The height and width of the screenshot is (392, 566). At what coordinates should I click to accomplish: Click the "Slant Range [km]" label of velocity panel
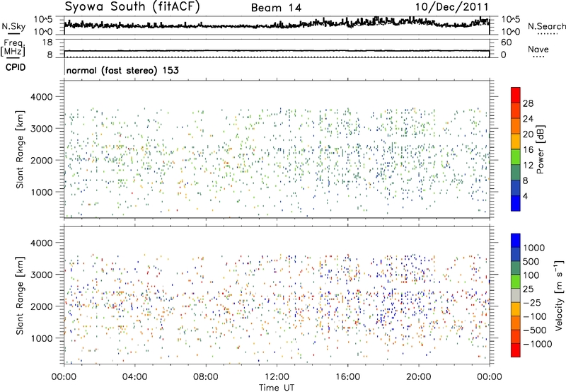(x=20, y=295)
